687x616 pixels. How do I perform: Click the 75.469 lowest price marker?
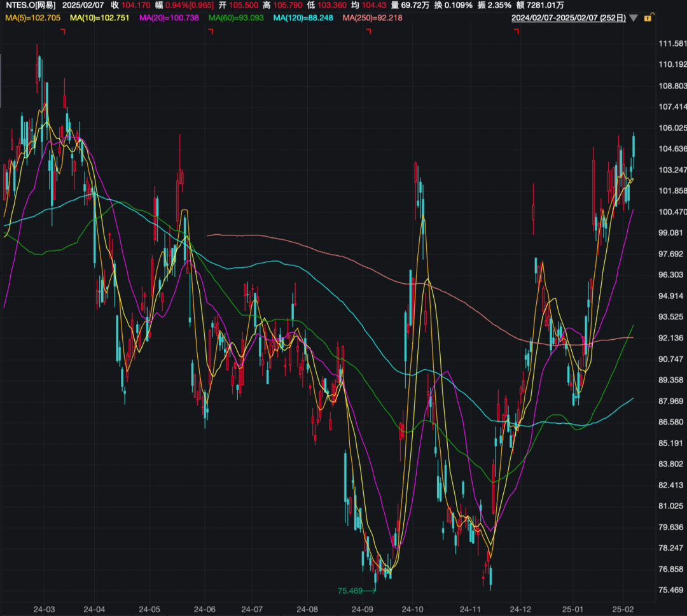click(350, 591)
